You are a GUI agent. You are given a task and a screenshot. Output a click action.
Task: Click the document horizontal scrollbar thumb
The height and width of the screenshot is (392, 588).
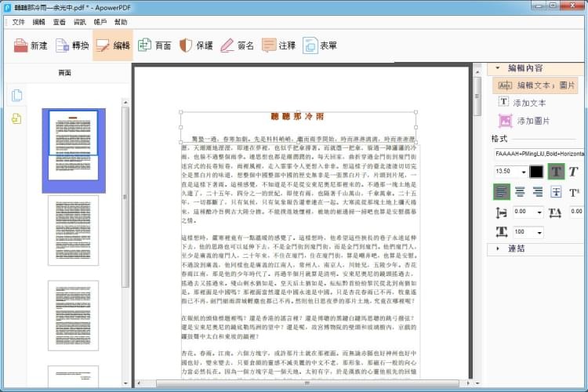pyautogui.click(x=307, y=383)
